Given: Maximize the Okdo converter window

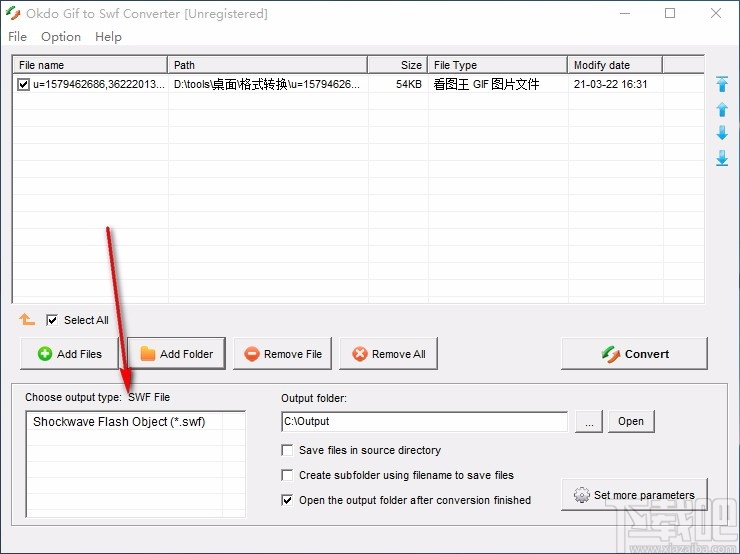Looking at the screenshot, I should click(x=670, y=13).
